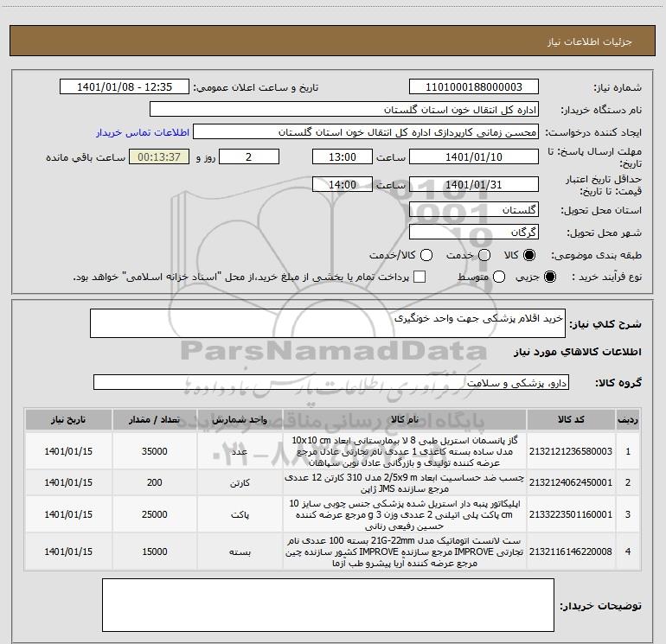The width and height of the screenshot is (666, 644).
Task: Click the نام کالا column header
Action: click(x=405, y=419)
